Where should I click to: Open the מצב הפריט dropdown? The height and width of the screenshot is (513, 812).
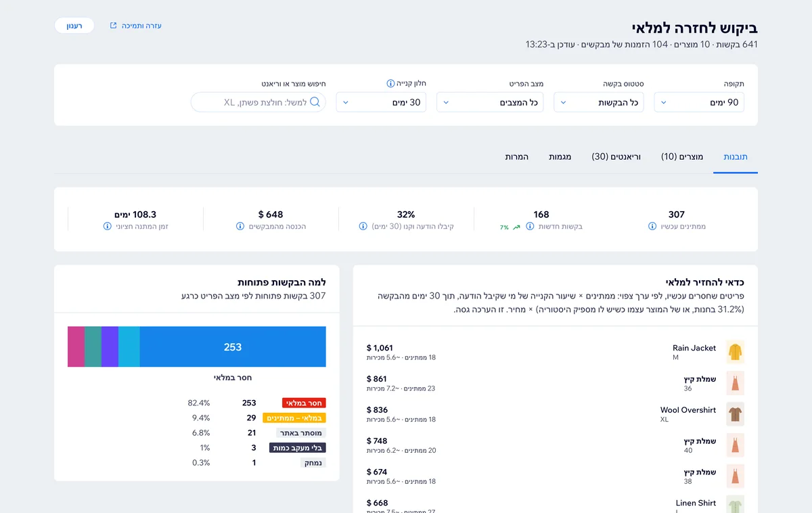point(490,102)
